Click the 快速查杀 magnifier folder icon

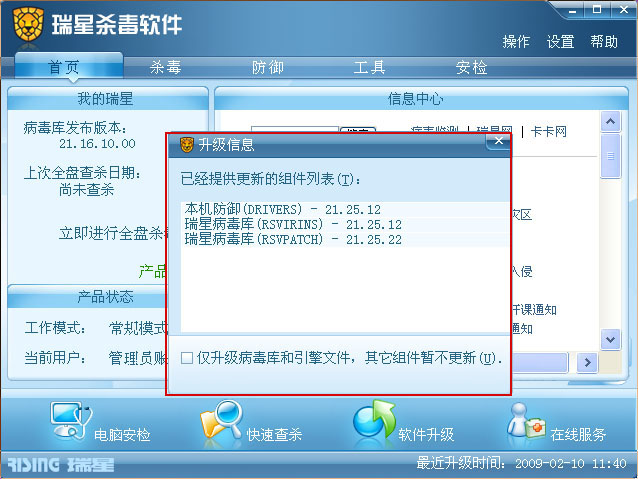click(222, 422)
